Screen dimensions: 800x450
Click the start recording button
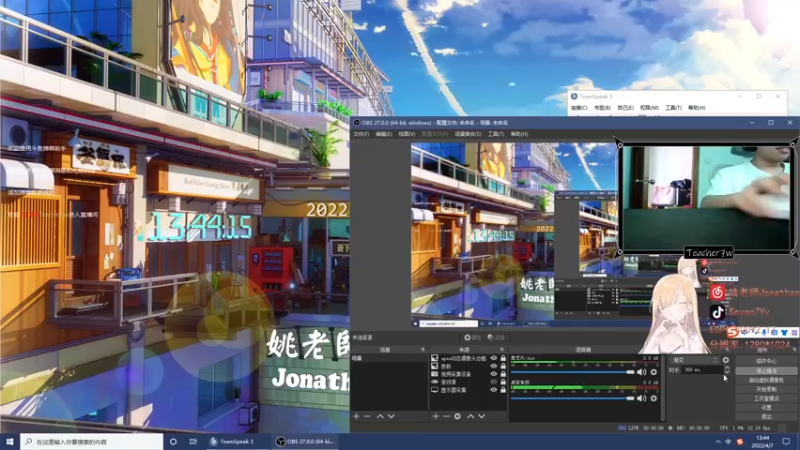[766, 389]
